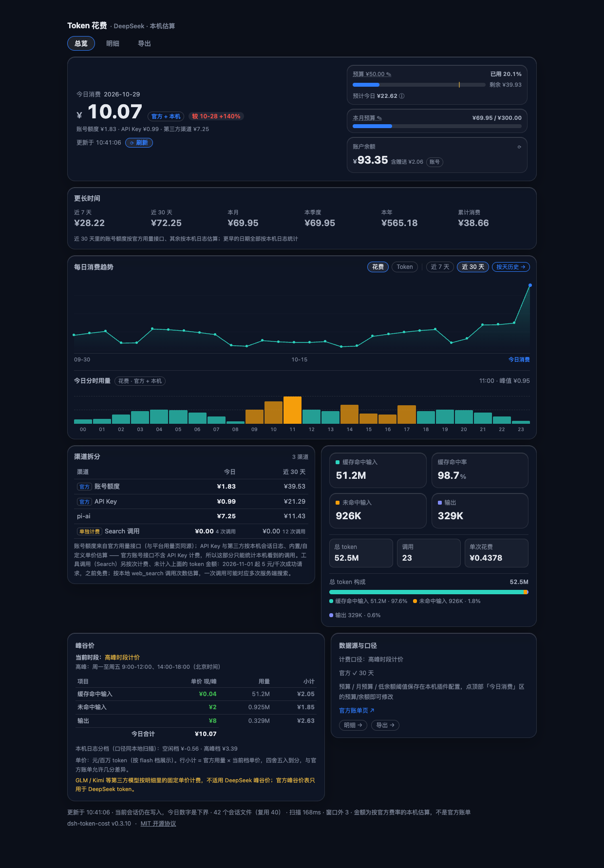
Task: Edit the 本月预算 value via its pencil icon
Action: click(379, 118)
